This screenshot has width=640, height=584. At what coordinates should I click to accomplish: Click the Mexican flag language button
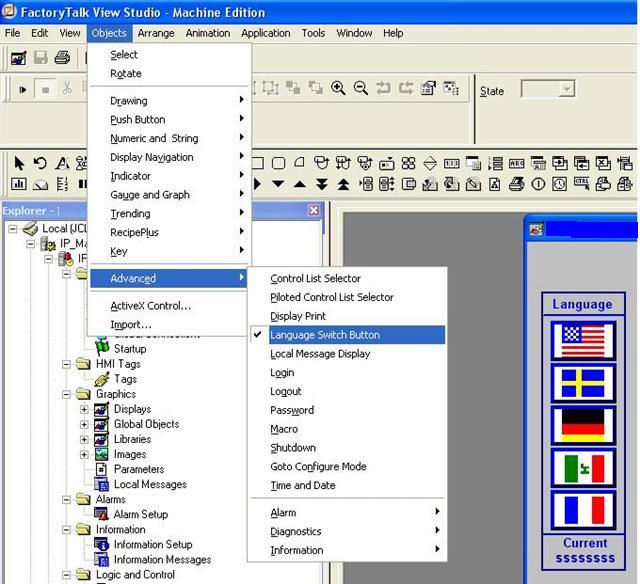click(x=583, y=469)
